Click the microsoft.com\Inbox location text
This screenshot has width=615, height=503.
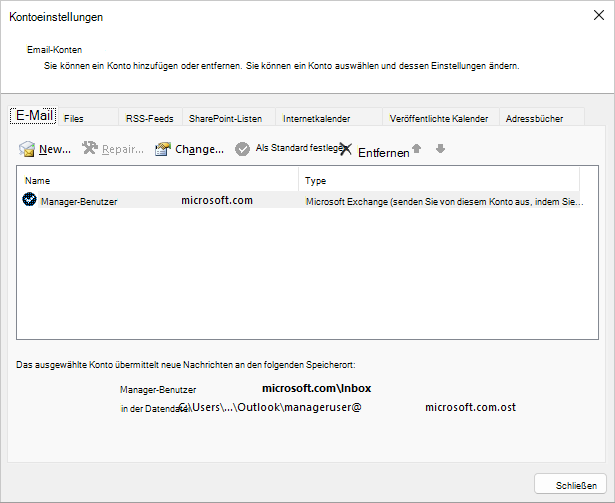317,388
